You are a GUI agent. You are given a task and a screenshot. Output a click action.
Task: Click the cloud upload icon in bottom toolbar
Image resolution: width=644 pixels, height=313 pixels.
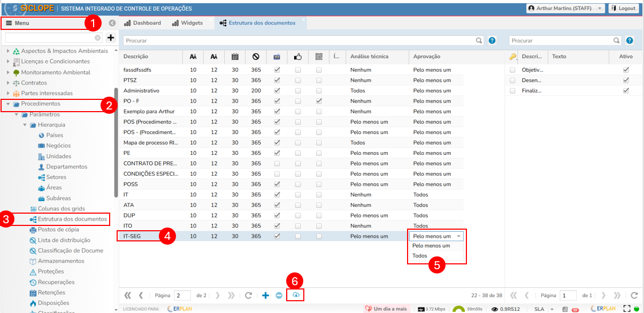296,295
